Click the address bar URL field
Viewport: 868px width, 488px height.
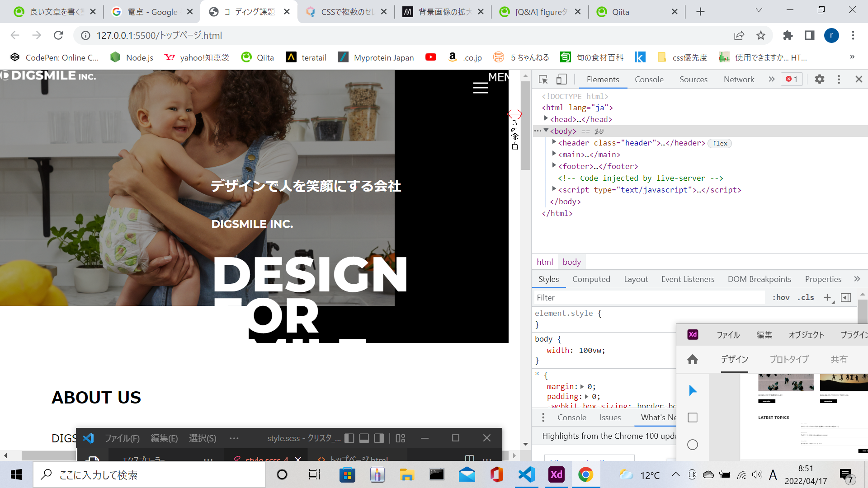(x=407, y=35)
